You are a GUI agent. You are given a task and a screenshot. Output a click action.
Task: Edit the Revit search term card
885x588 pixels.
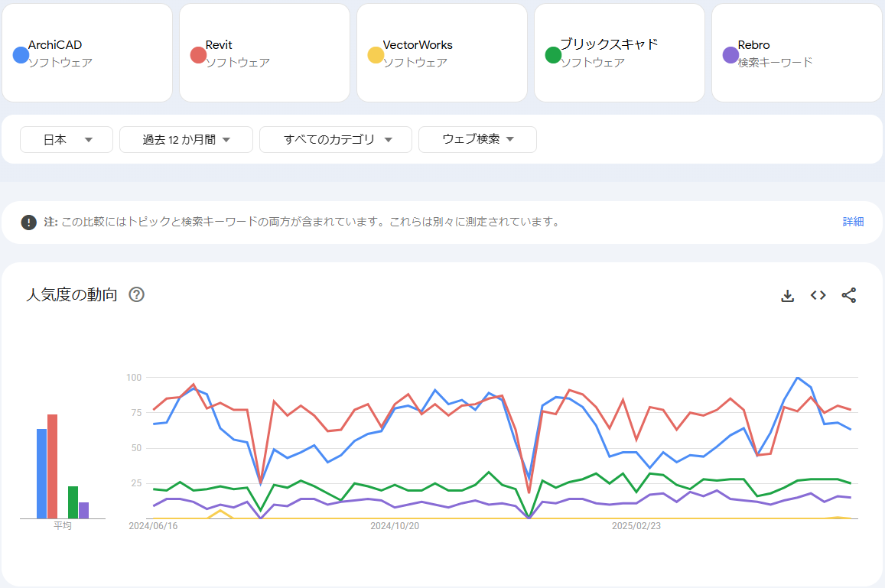pos(265,53)
